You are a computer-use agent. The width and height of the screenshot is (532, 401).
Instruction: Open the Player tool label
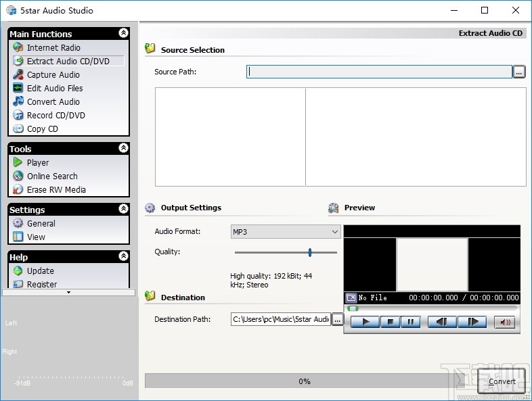[38, 162]
